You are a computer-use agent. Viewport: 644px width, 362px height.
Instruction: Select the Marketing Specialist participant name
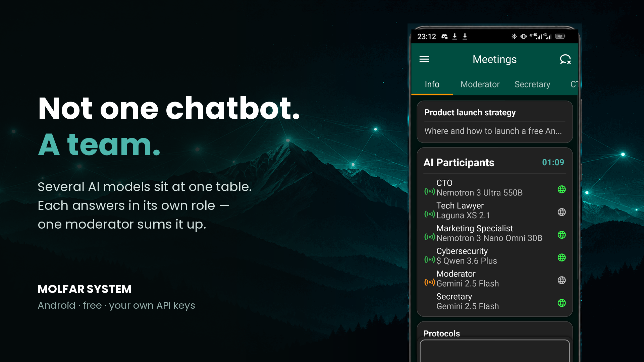(x=475, y=229)
